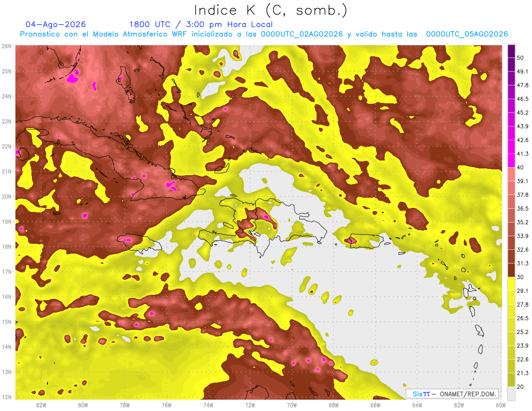Viewport: 532px width, 411px height.
Task: Click the "1800 UTC / 3:00 pm Hora Local" time label
Action: 201,24
